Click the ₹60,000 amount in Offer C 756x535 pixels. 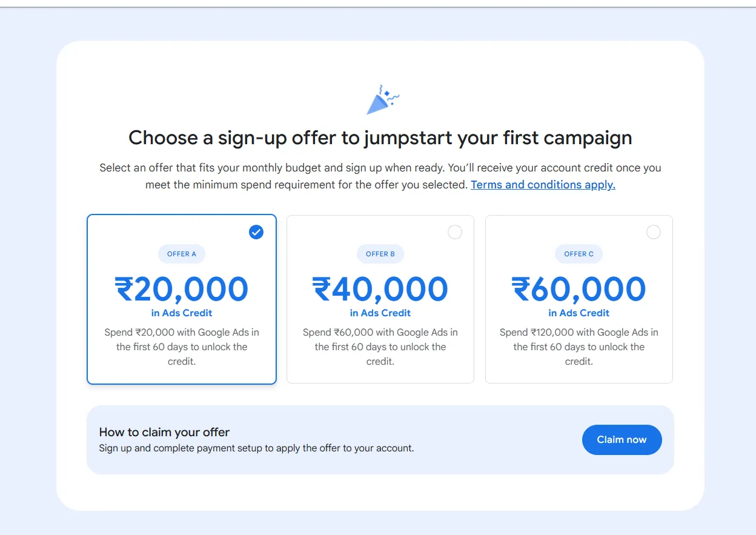pyautogui.click(x=579, y=290)
